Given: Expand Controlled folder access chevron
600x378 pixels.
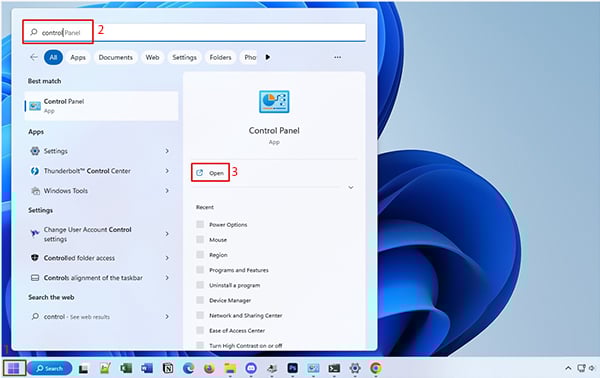Looking at the screenshot, I should [x=167, y=258].
